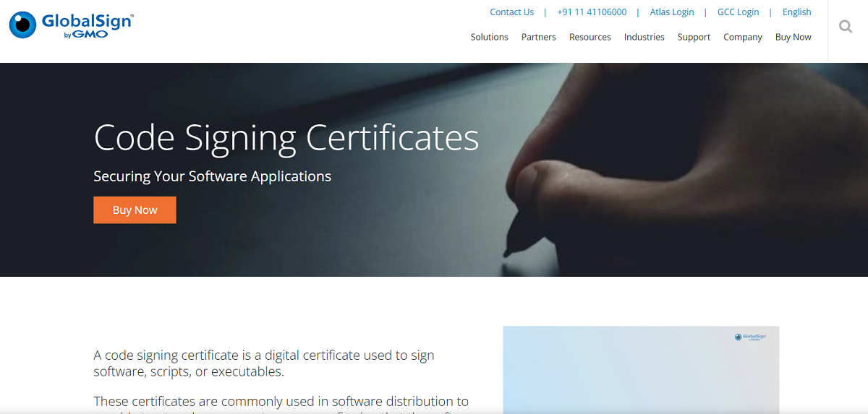Click the Code Signing Certificates heading
The image size is (868, 414).
coord(286,137)
